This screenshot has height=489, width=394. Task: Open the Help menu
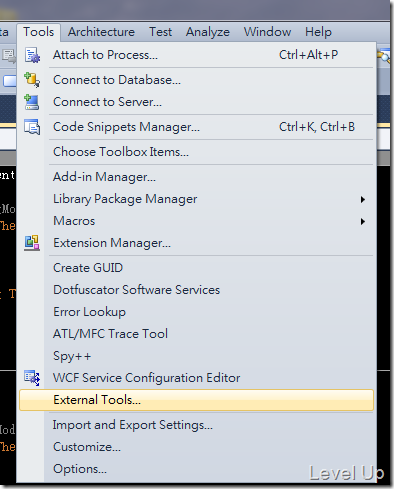point(318,32)
